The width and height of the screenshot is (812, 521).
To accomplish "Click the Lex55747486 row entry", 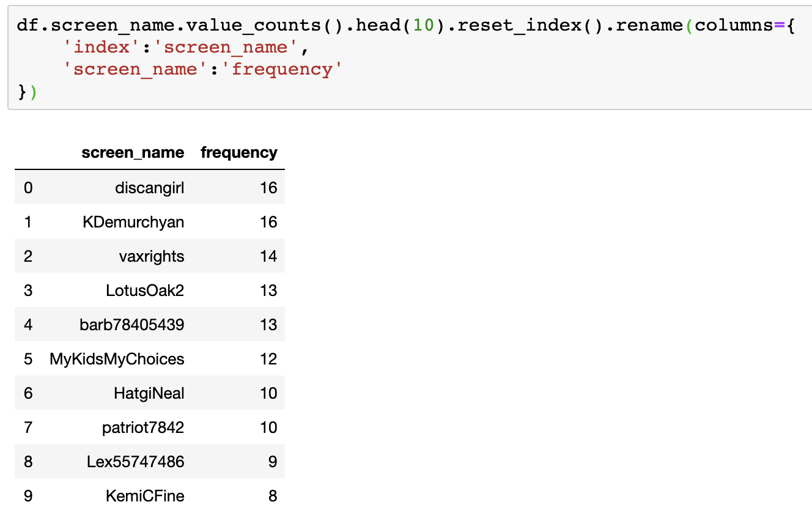I will 135,462.
